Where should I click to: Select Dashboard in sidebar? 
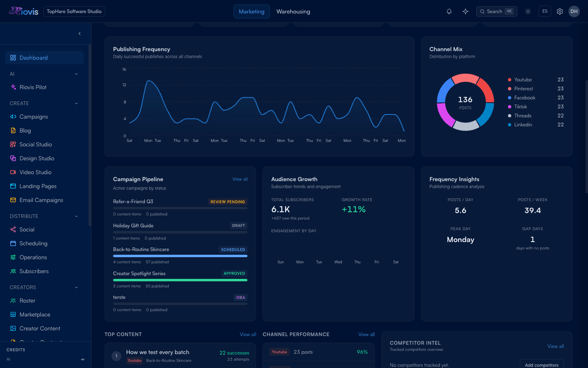click(x=44, y=58)
